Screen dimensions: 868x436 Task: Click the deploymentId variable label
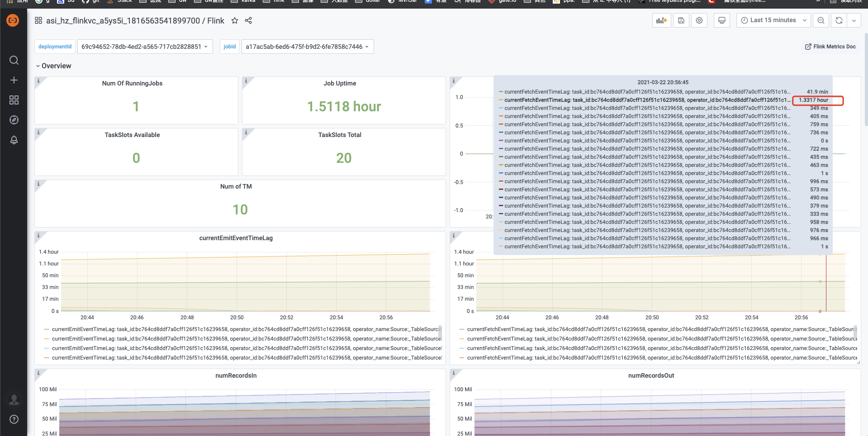point(55,47)
